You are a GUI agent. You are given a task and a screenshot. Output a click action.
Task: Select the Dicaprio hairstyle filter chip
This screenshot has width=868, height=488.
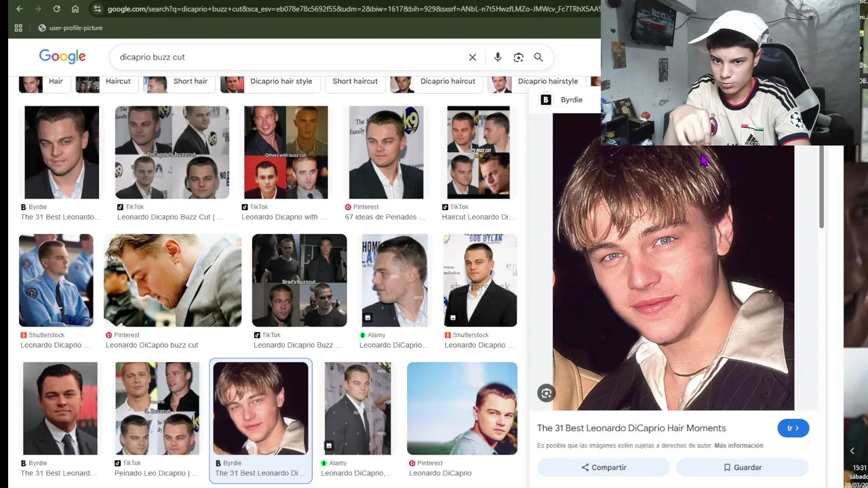click(x=536, y=81)
